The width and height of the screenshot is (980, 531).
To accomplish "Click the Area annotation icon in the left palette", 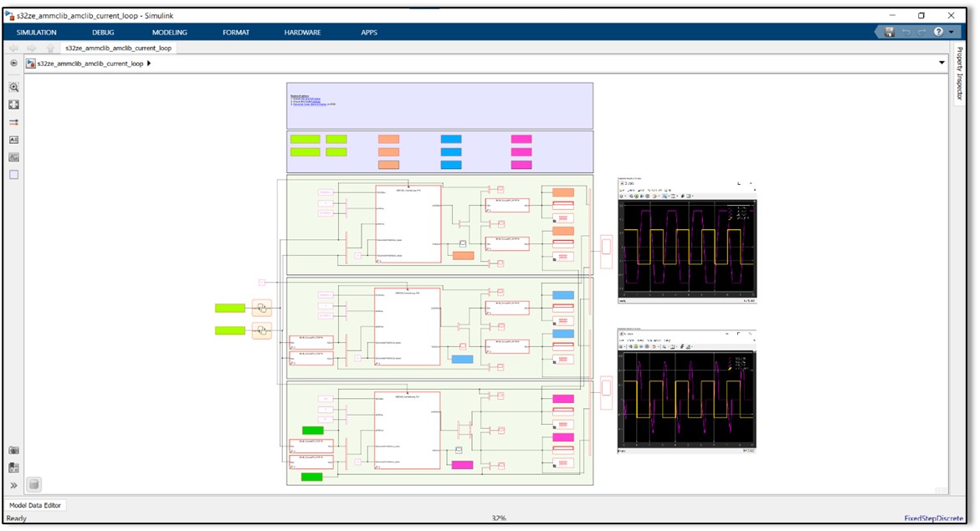I will 13,172.
